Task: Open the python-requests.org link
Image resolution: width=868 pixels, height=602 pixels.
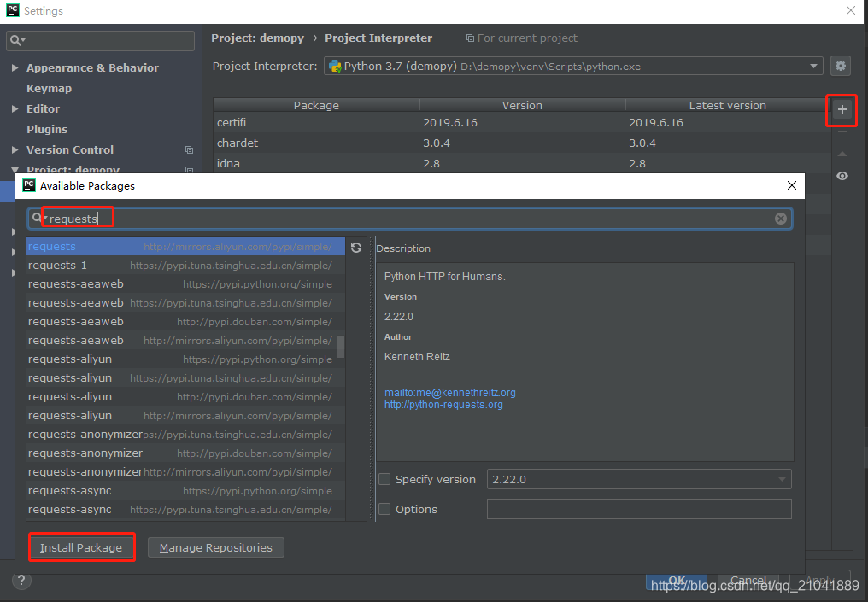Action: point(443,405)
